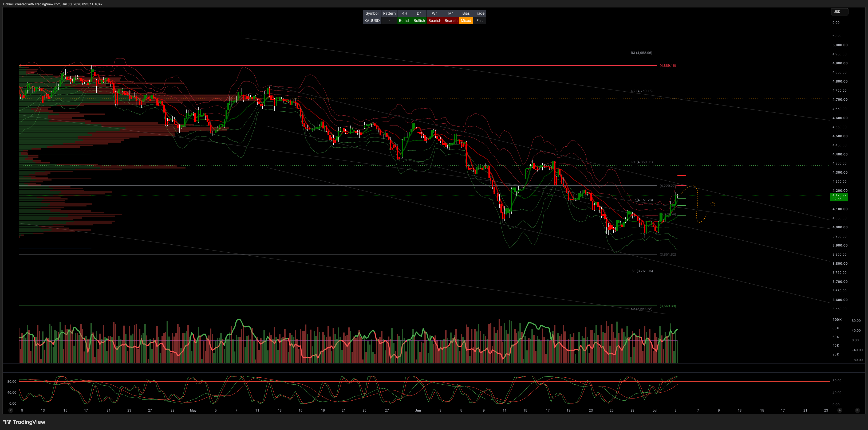The height and width of the screenshot is (430, 868).
Task: Click the 4H column header
Action: (x=404, y=14)
